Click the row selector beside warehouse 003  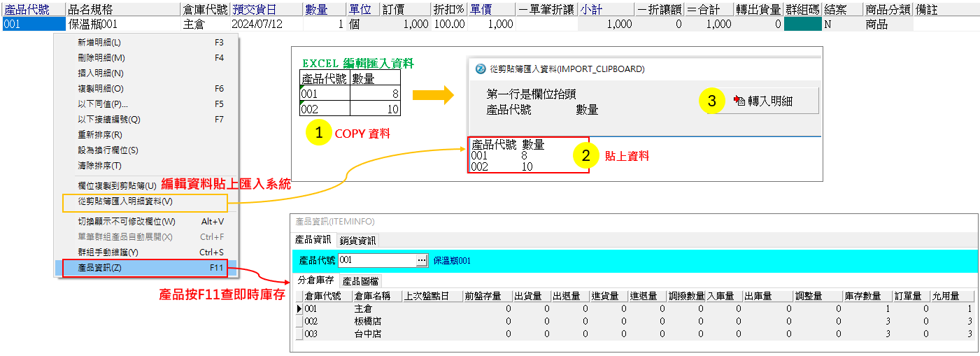click(x=299, y=334)
